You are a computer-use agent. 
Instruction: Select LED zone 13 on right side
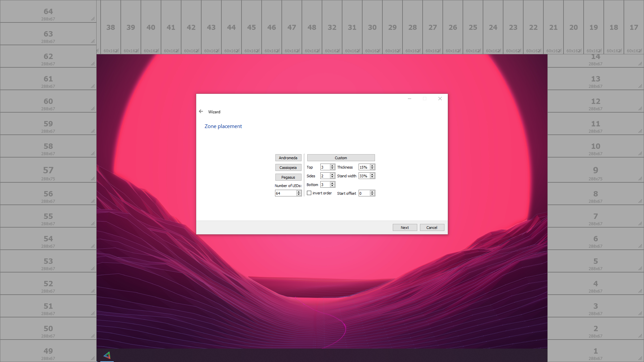tap(596, 79)
